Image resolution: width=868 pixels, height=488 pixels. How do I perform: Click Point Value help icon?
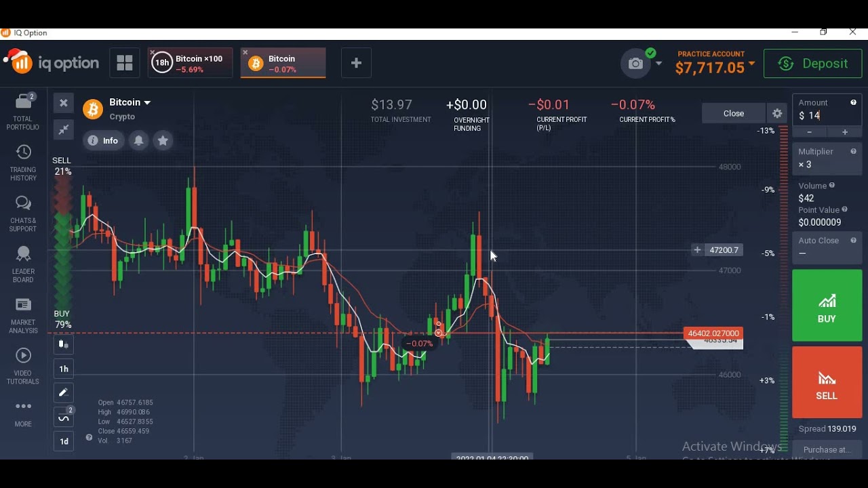click(845, 209)
